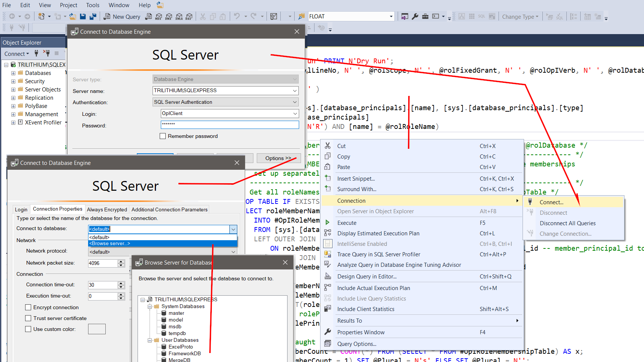Click the Properties Window wrench icon
This screenshot has height=362, width=644.
(x=328, y=332)
